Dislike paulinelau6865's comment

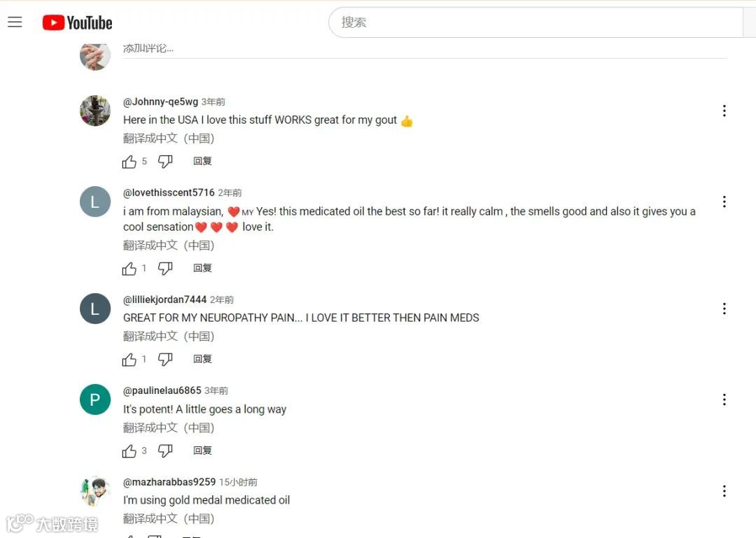coord(165,451)
